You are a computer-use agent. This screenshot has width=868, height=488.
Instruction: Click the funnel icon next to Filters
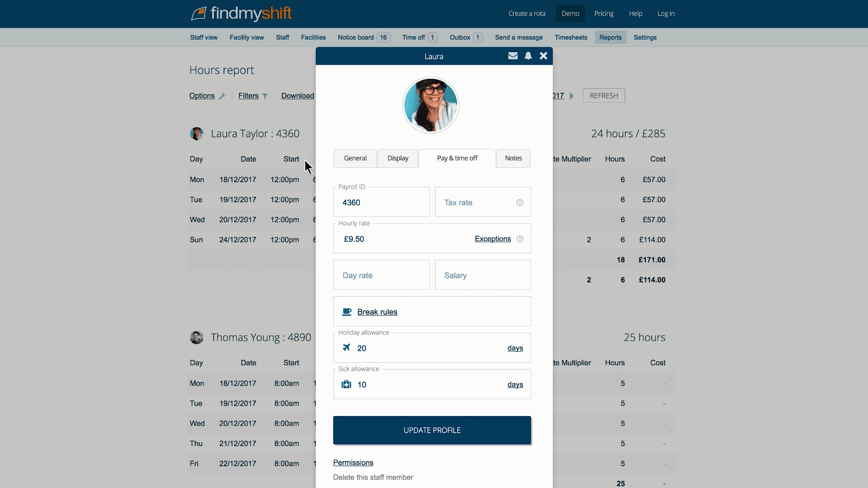click(265, 96)
